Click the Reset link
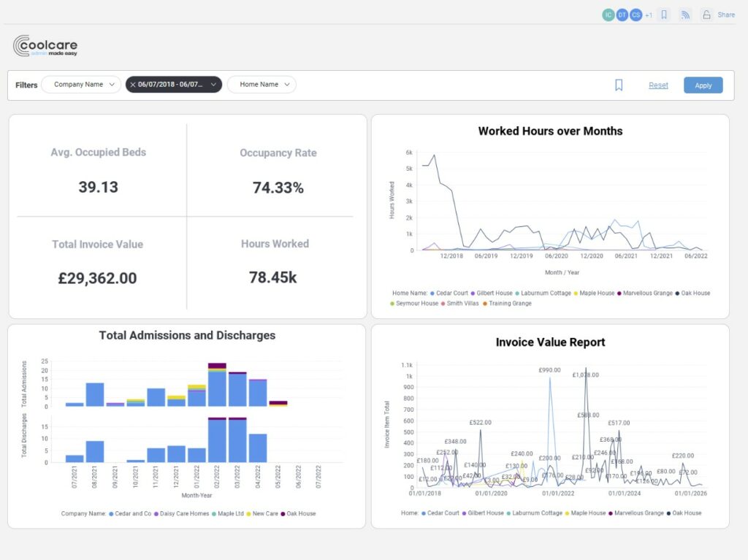This screenshot has height=560, width=748. [658, 85]
